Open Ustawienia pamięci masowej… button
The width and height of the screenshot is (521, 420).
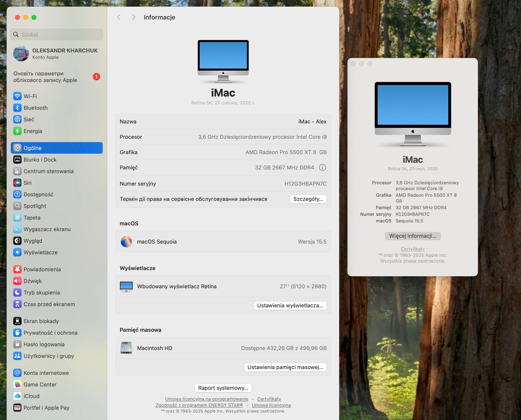(x=285, y=367)
